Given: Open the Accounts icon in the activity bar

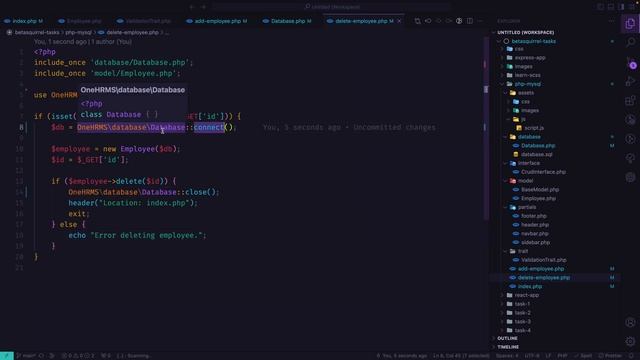Looking at the screenshot, I should coord(630,322).
